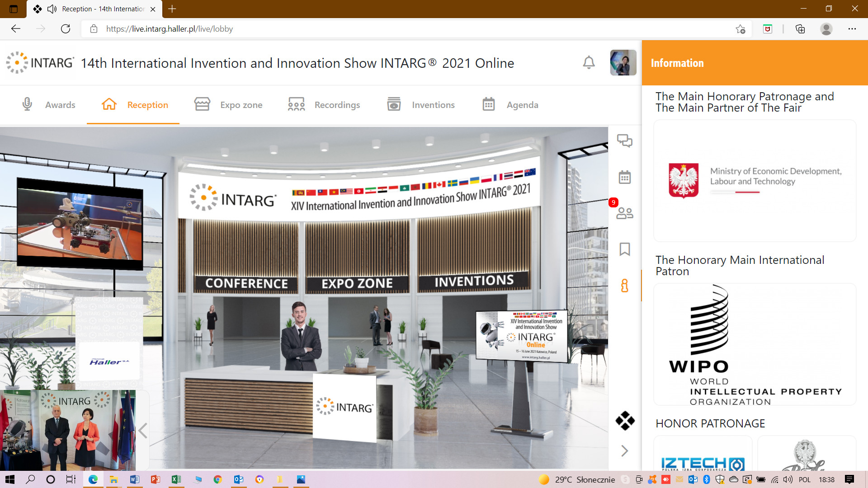Viewport: 868px width, 488px height.
Task: Open the WIPO patron card
Action: (x=755, y=344)
